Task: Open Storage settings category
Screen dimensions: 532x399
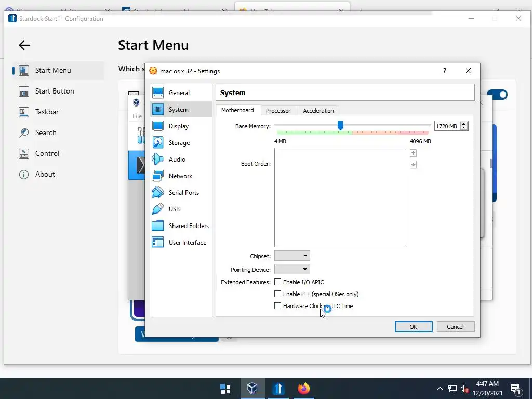Action: click(181, 142)
